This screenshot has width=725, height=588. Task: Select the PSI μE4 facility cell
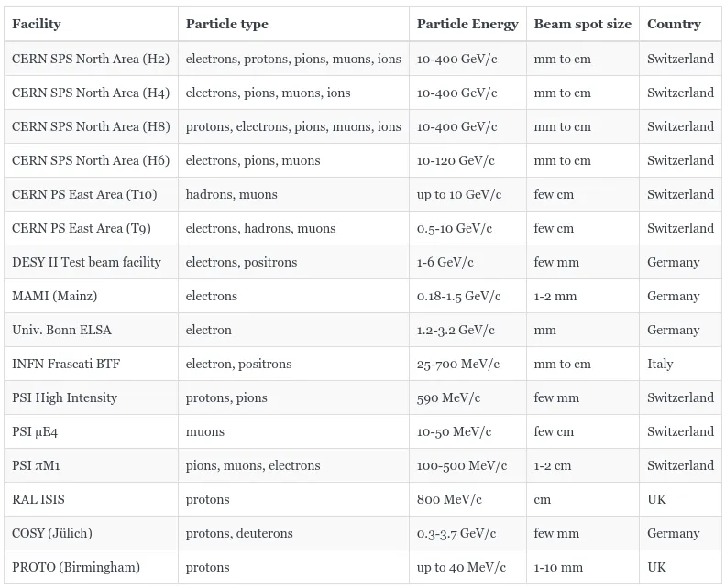(x=91, y=431)
